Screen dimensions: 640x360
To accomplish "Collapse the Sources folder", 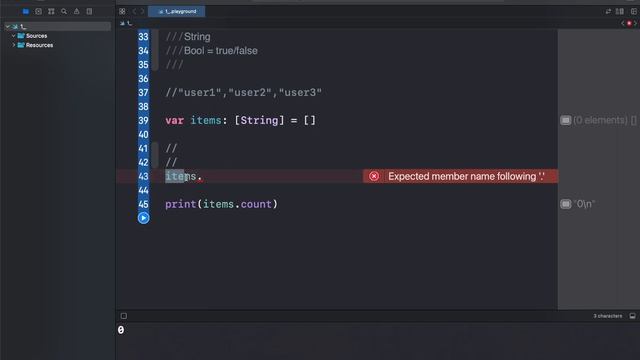I will pyautogui.click(x=13, y=36).
